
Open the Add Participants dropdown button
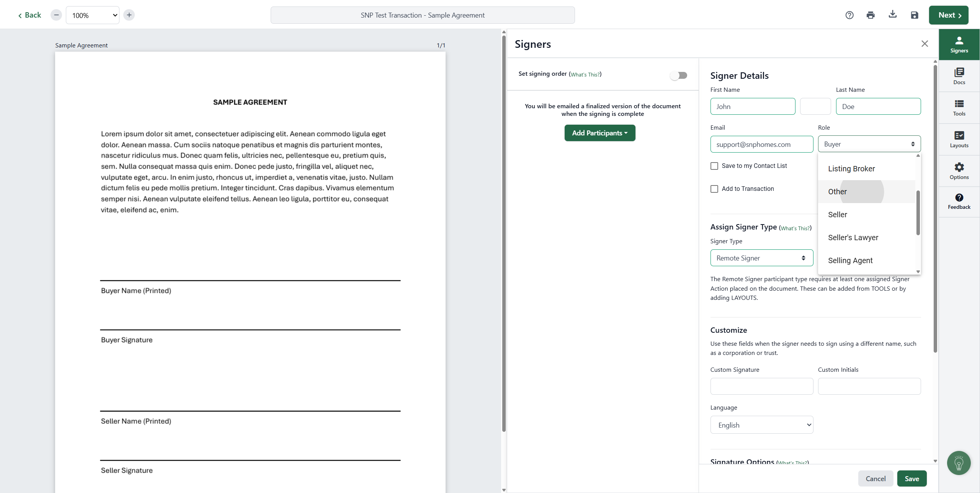[x=599, y=133]
